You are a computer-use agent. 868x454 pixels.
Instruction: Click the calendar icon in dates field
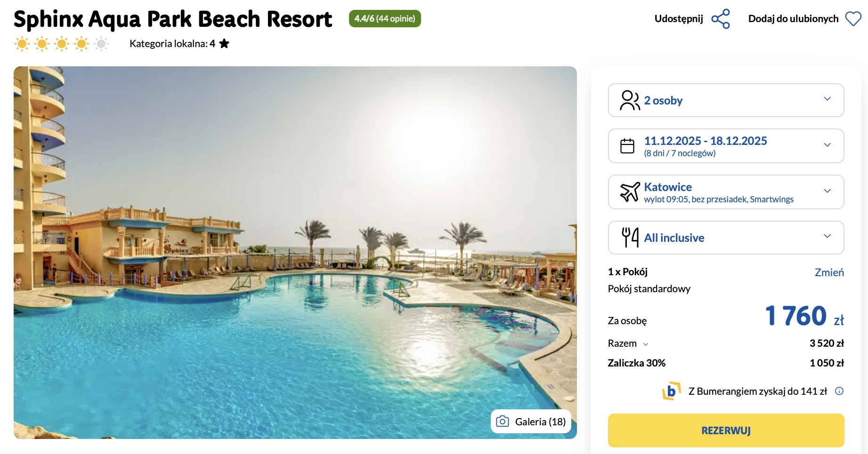(x=627, y=146)
